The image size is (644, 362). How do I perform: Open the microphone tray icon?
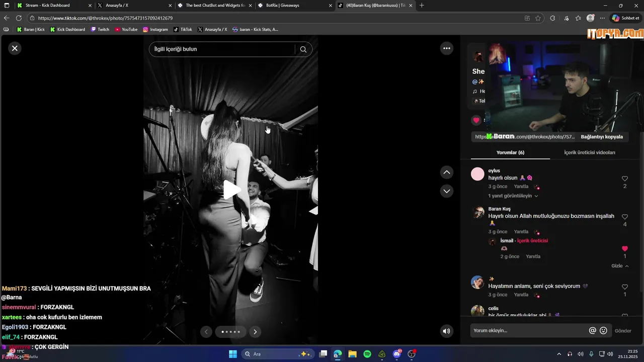[x=591, y=354]
